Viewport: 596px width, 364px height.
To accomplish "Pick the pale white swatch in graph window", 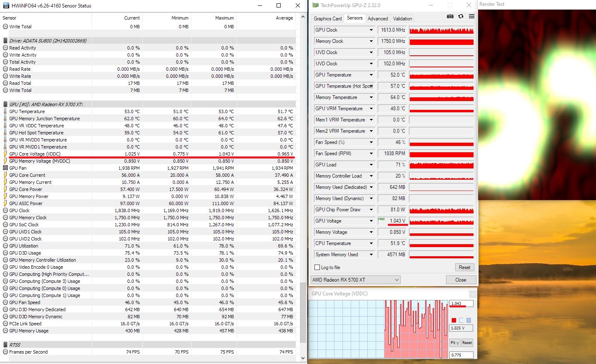I will 461,320.
